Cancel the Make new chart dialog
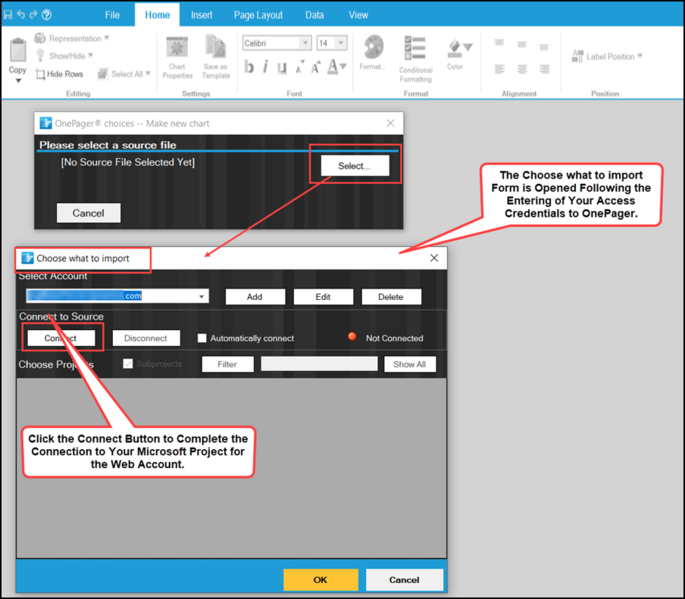Viewport: 685px width, 599px height. 88,213
